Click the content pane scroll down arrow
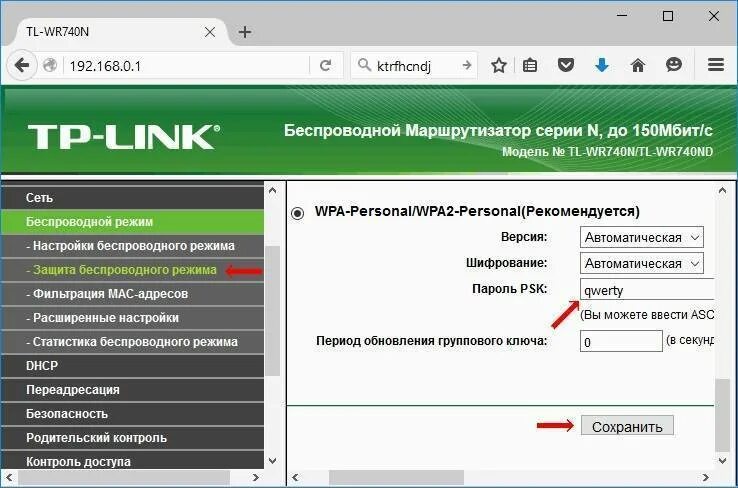 coord(722,461)
